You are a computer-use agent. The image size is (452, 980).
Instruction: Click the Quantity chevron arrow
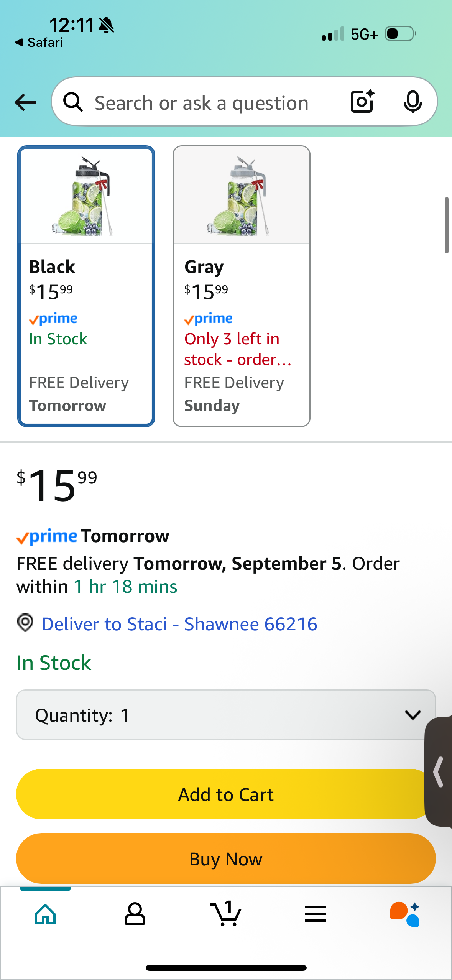[x=413, y=715]
